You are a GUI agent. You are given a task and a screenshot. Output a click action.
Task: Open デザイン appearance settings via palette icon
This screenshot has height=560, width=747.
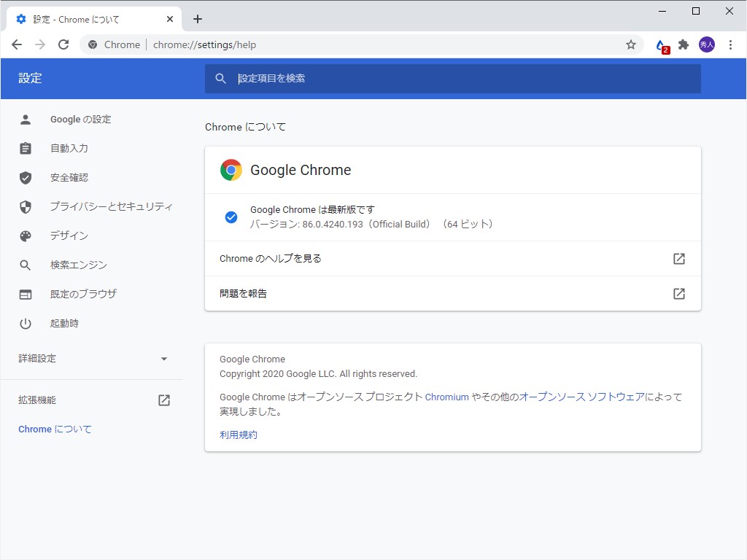tap(26, 236)
